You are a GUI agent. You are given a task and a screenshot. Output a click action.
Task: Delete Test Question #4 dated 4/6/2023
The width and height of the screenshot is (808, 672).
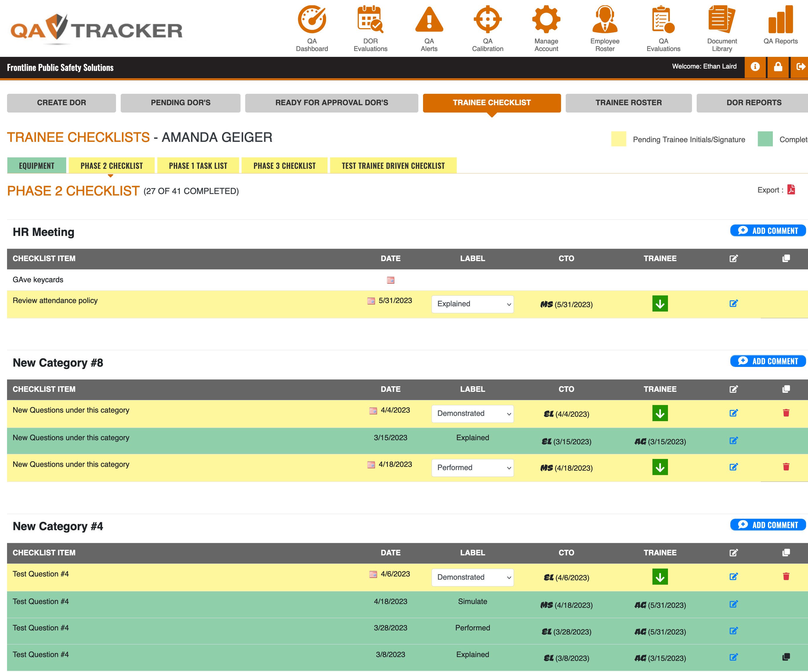786,576
